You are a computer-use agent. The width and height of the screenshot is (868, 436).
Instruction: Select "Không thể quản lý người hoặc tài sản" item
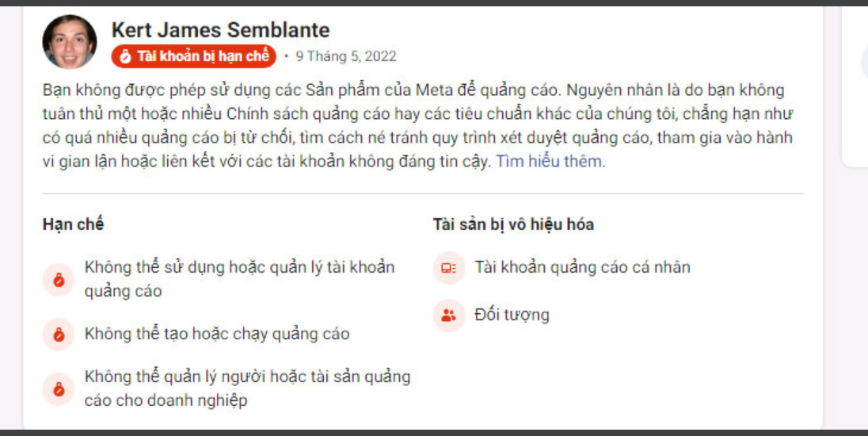click(247, 388)
